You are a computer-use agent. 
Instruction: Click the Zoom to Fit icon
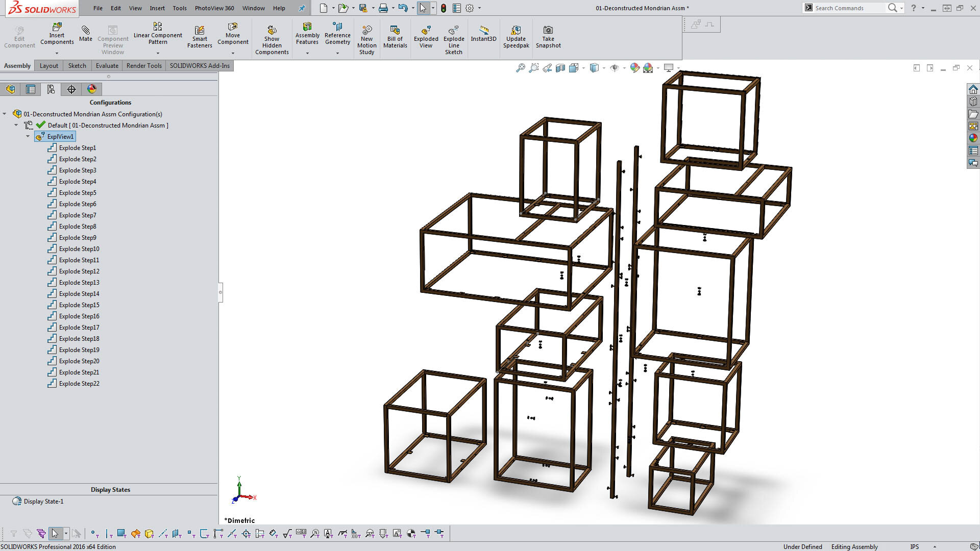[520, 68]
